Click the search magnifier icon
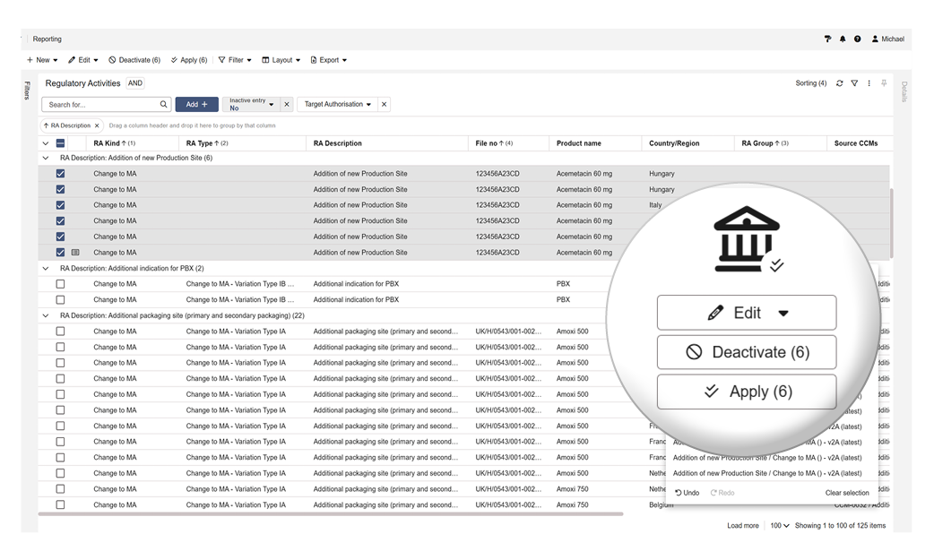934x560 pixels. pos(163,105)
